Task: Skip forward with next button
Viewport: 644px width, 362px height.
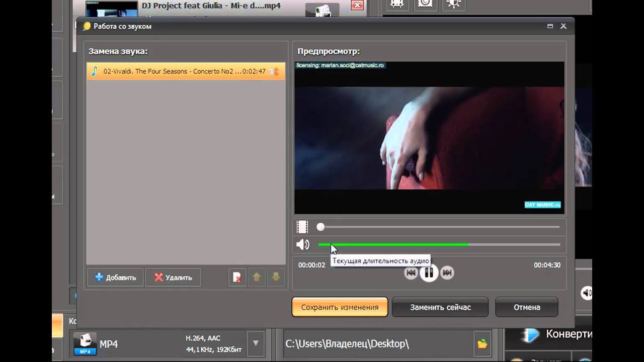Action: click(447, 273)
